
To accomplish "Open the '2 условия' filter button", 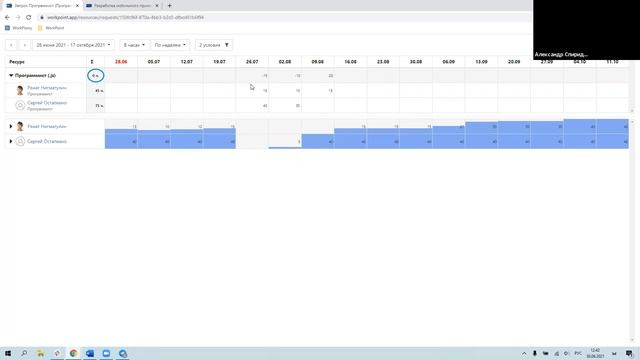I will (x=214, y=45).
